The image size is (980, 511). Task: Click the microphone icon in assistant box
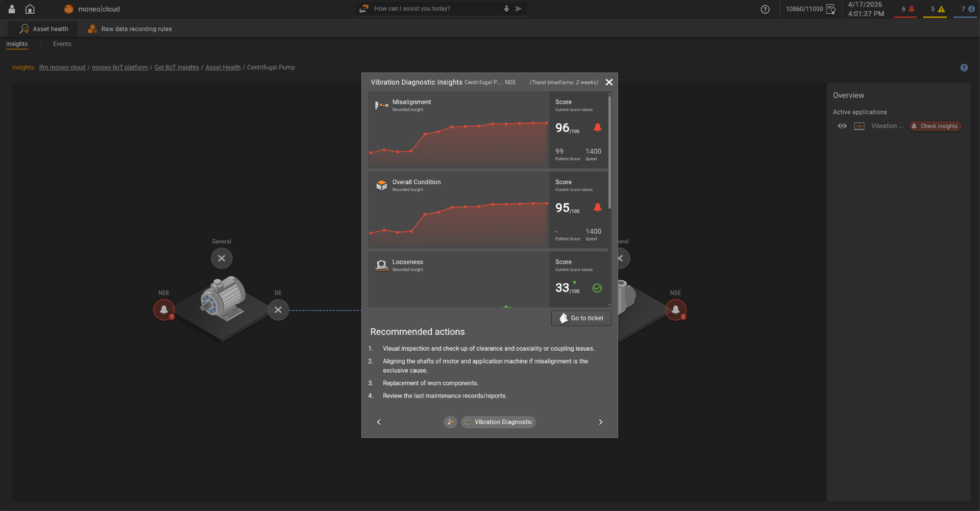[506, 9]
